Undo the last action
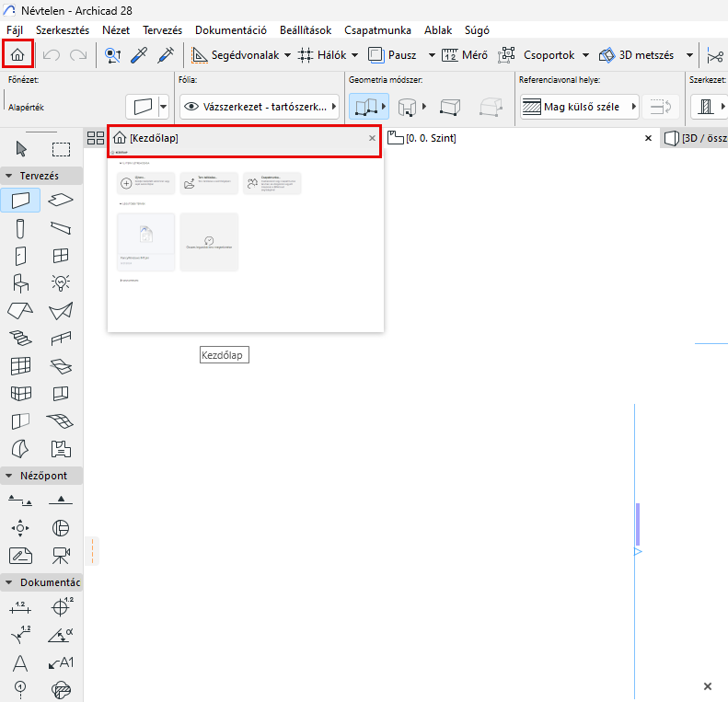This screenshot has height=702, width=728. click(x=51, y=55)
